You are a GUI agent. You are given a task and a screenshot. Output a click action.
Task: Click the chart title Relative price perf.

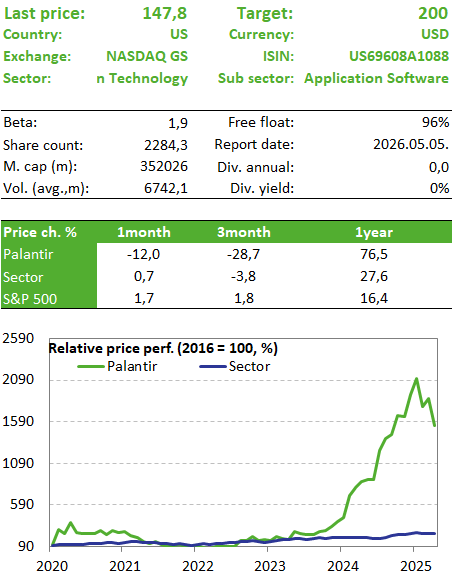pos(163,349)
